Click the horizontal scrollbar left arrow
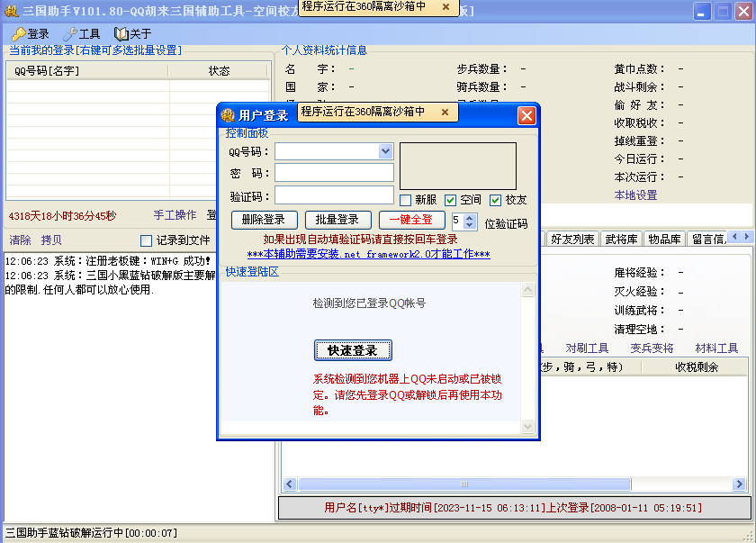The width and height of the screenshot is (756, 543). (x=290, y=484)
